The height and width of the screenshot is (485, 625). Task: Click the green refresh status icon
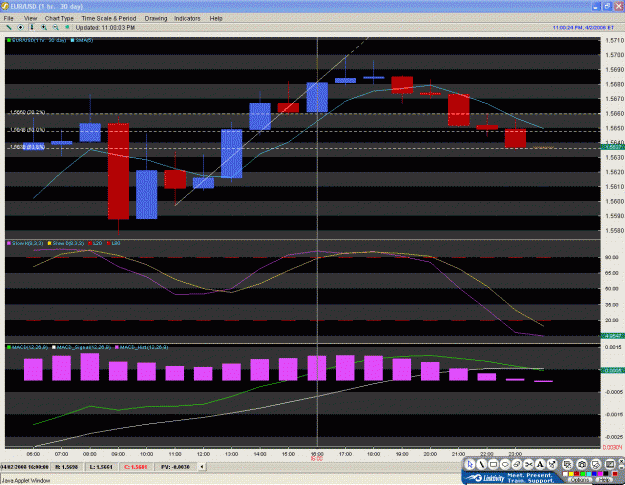pyautogui.click(x=67, y=27)
